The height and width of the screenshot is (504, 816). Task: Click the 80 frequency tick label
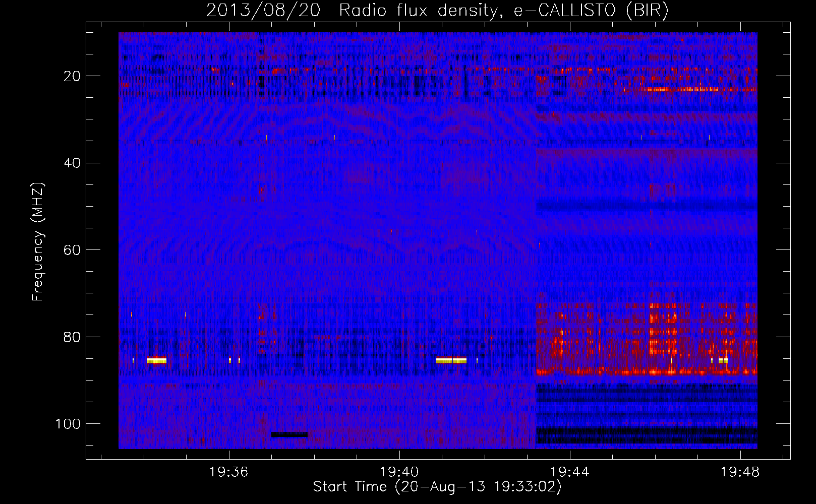pos(72,337)
